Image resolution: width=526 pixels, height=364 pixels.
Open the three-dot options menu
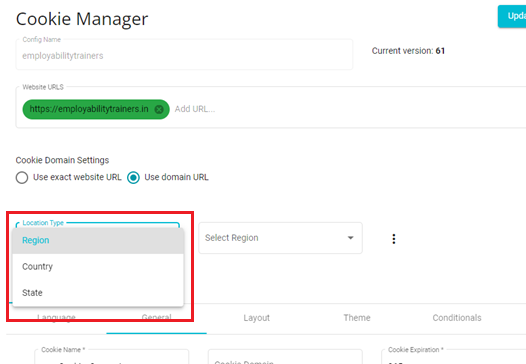point(394,239)
